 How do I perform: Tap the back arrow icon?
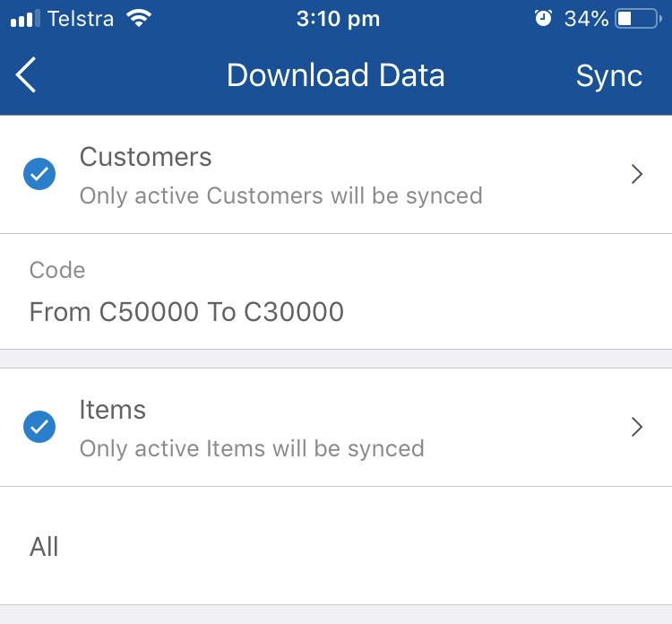(x=26, y=75)
